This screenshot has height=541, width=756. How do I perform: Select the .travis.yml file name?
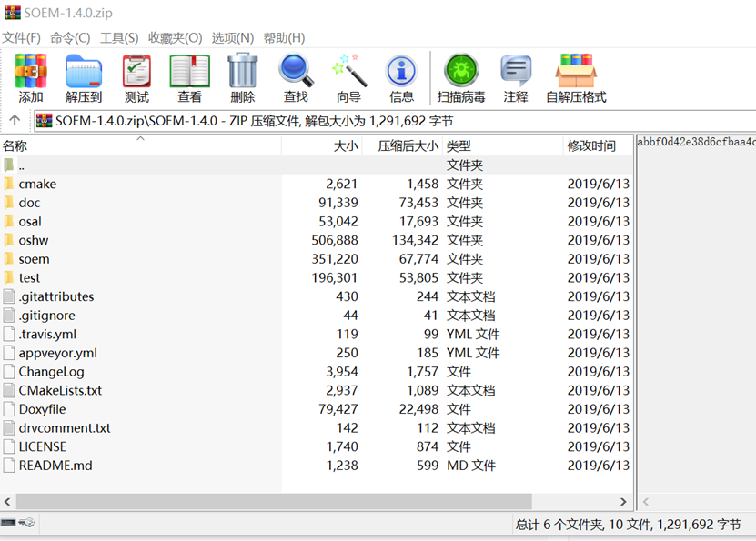click(x=47, y=334)
